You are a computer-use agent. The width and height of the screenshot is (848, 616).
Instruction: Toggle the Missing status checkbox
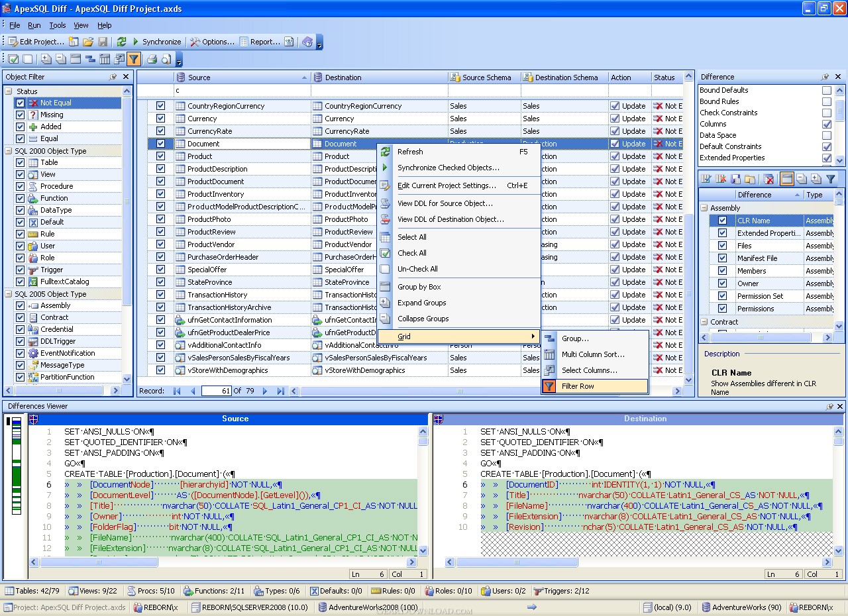tap(21, 115)
